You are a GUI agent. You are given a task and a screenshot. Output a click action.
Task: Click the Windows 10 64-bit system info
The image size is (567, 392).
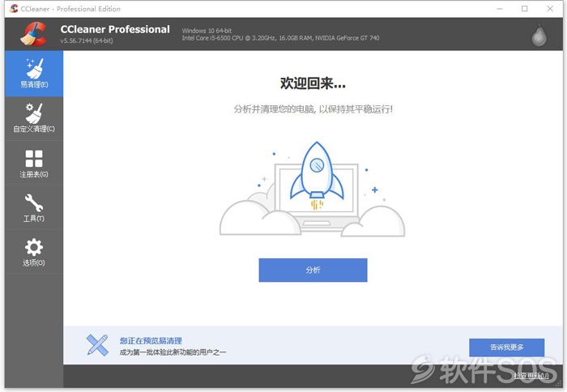(207, 31)
